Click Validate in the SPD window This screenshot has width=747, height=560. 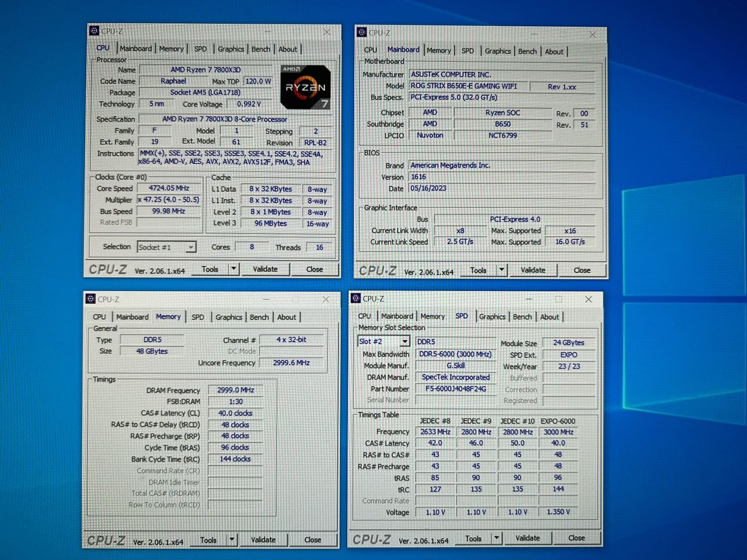[x=528, y=538]
